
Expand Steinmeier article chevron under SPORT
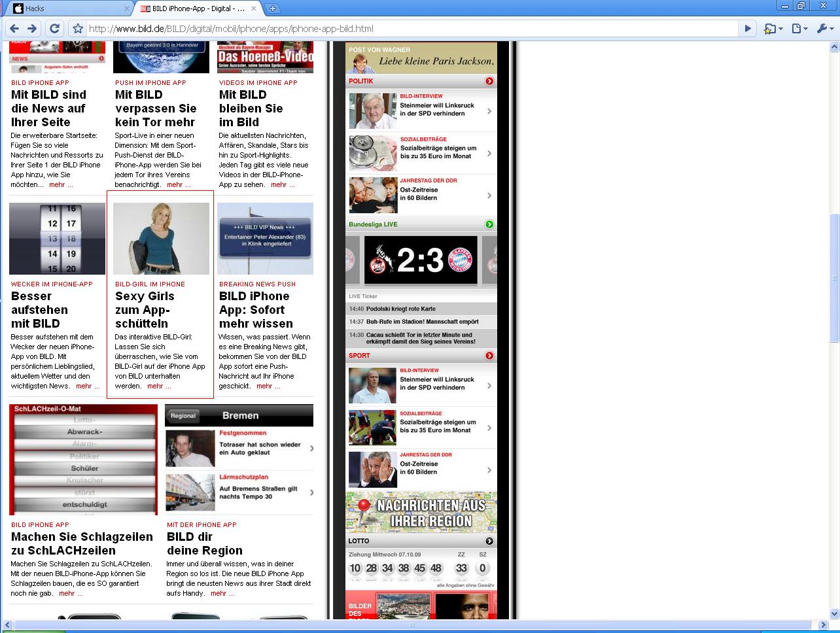[x=489, y=385]
